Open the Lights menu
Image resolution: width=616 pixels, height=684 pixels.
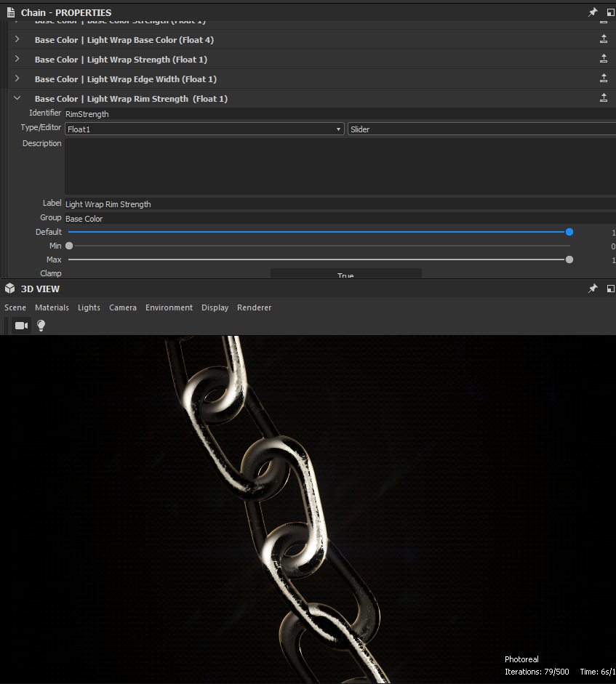89,307
